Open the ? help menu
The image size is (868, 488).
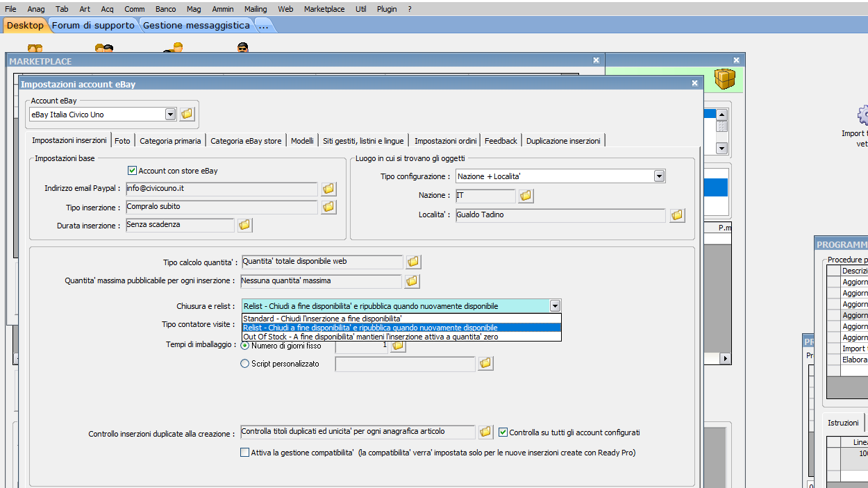[x=410, y=9]
